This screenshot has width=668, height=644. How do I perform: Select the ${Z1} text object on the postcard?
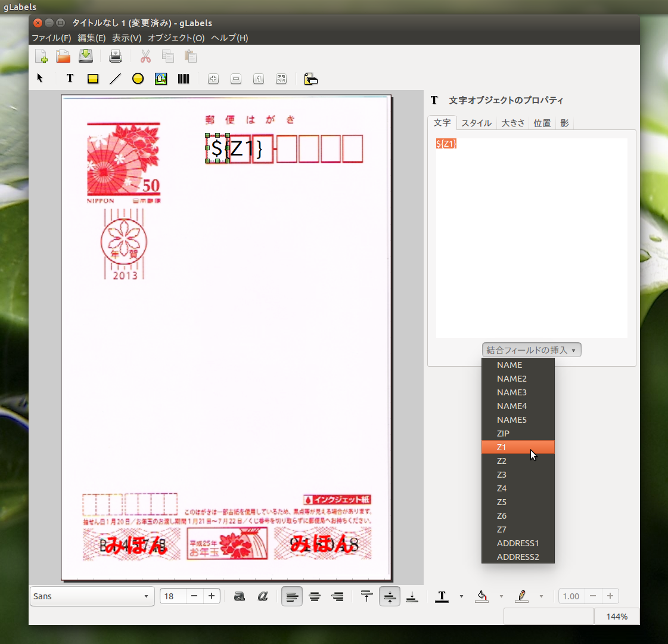218,148
